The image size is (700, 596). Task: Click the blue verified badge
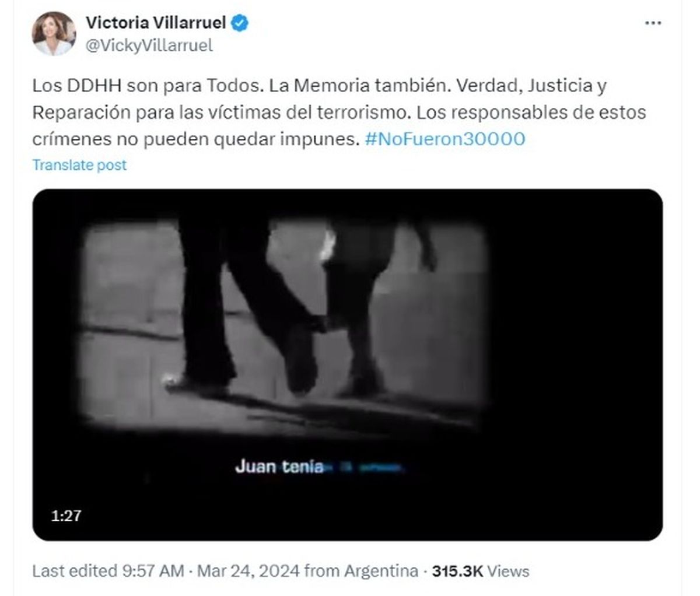(240, 23)
